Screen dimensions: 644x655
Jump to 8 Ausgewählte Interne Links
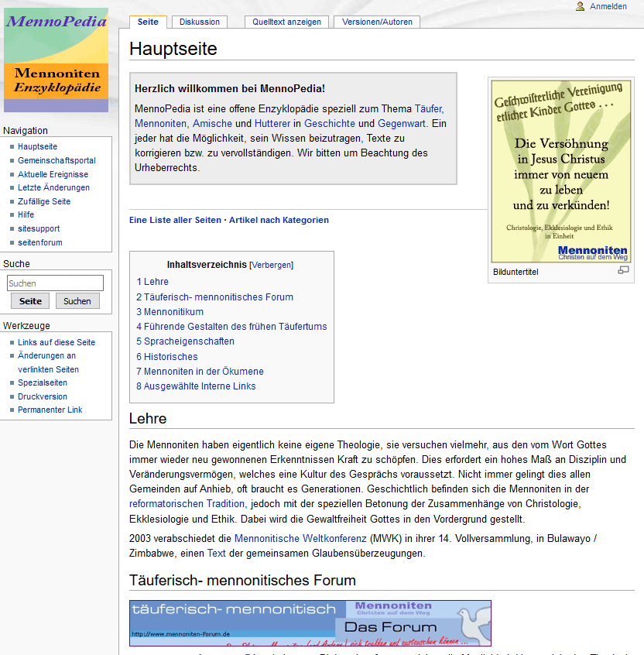click(196, 386)
